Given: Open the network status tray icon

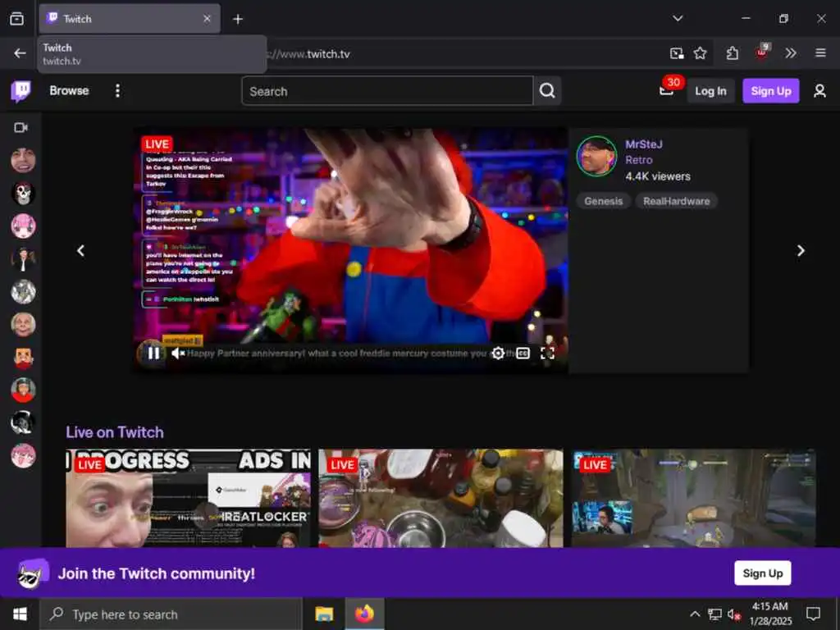Looking at the screenshot, I should coord(714,614).
